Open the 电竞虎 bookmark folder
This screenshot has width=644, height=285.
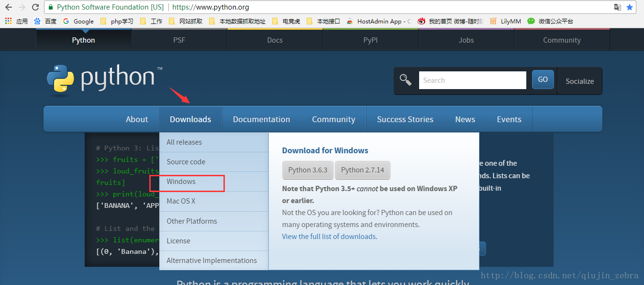click(x=286, y=21)
